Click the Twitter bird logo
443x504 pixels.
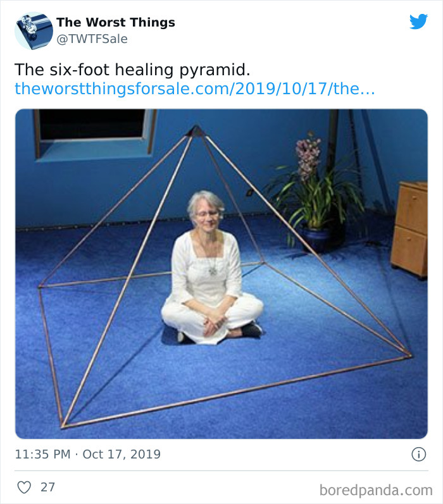[x=418, y=22]
